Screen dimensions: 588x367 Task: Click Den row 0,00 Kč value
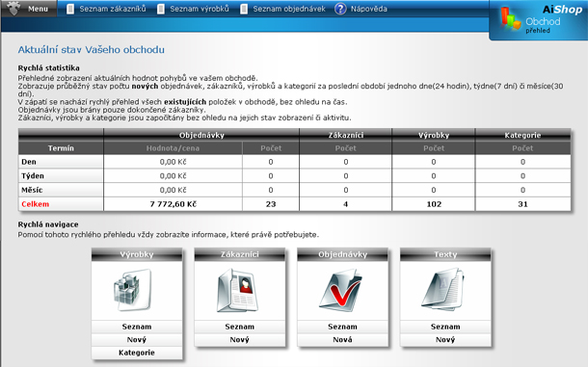coord(173,162)
